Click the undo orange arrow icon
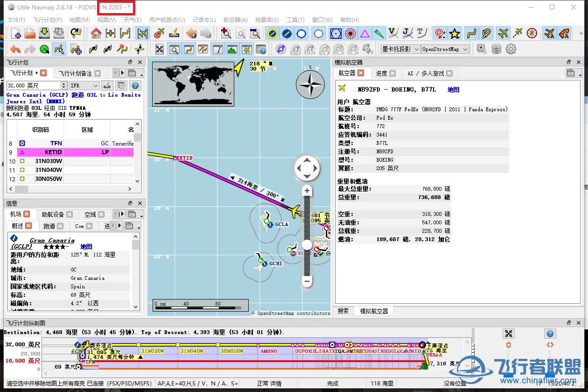The width and height of the screenshot is (588, 392). (x=15, y=49)
